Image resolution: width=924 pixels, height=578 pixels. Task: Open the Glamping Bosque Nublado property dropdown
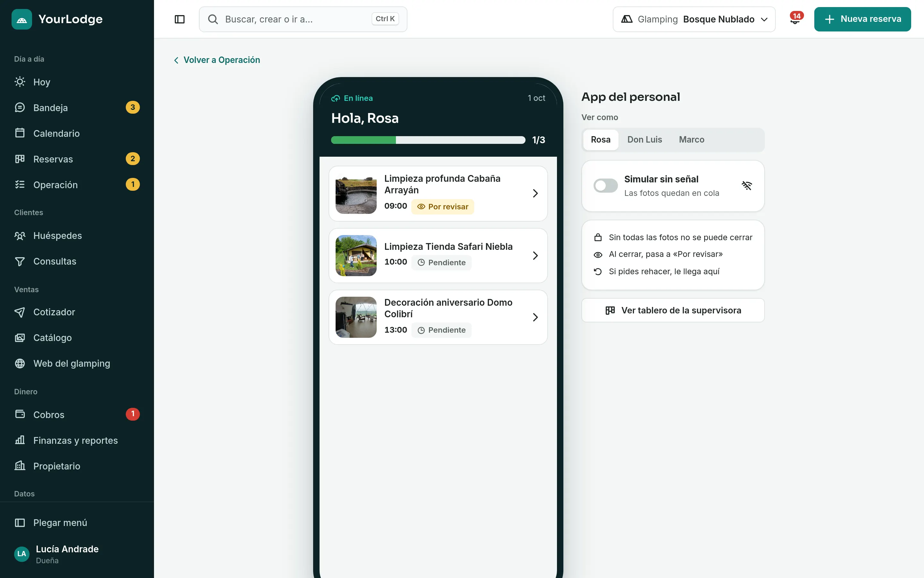[694, 19]
